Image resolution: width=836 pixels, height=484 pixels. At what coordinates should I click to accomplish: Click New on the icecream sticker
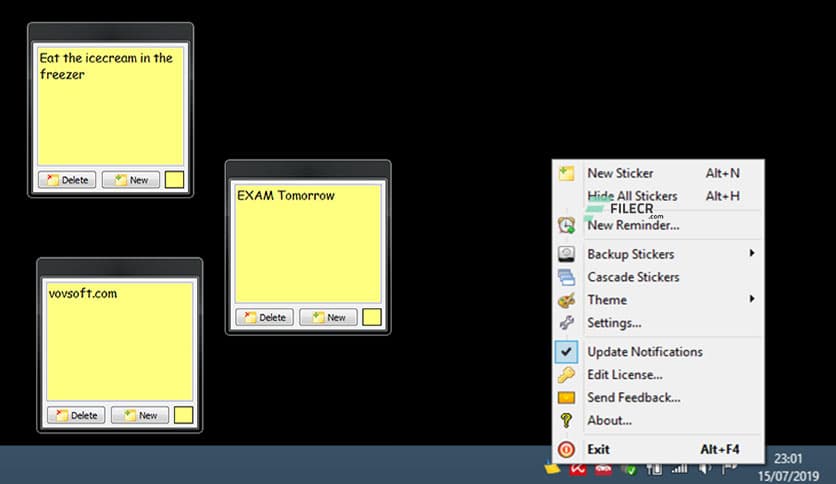click(131, 180)
